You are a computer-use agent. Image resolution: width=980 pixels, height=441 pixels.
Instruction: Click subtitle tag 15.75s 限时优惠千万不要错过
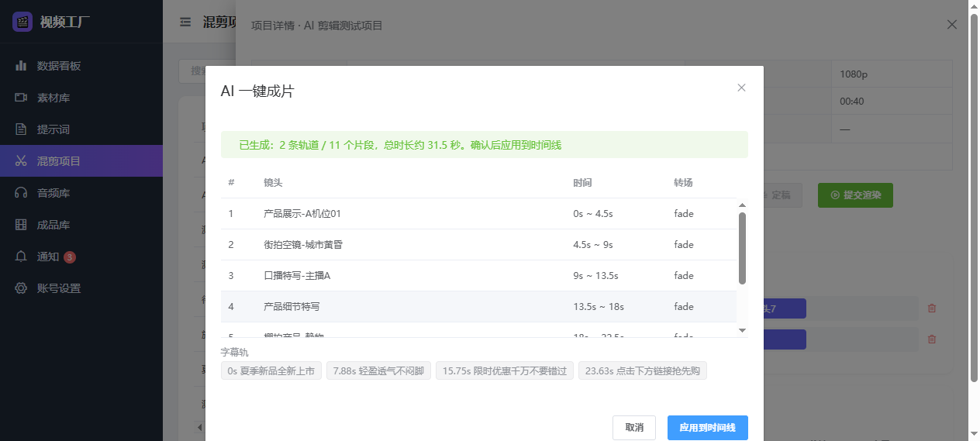(x=505, y=371)
